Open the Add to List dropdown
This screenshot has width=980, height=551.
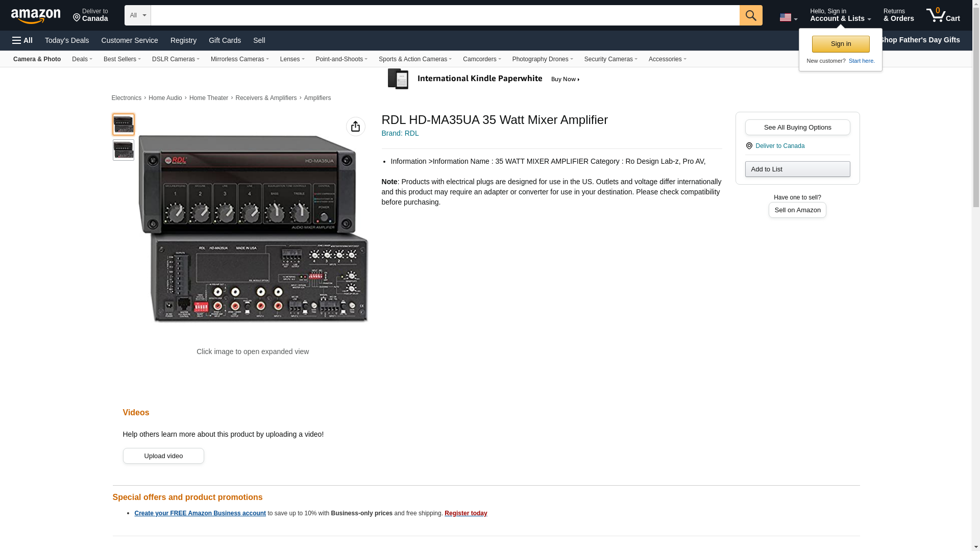[x=797, y=169]
